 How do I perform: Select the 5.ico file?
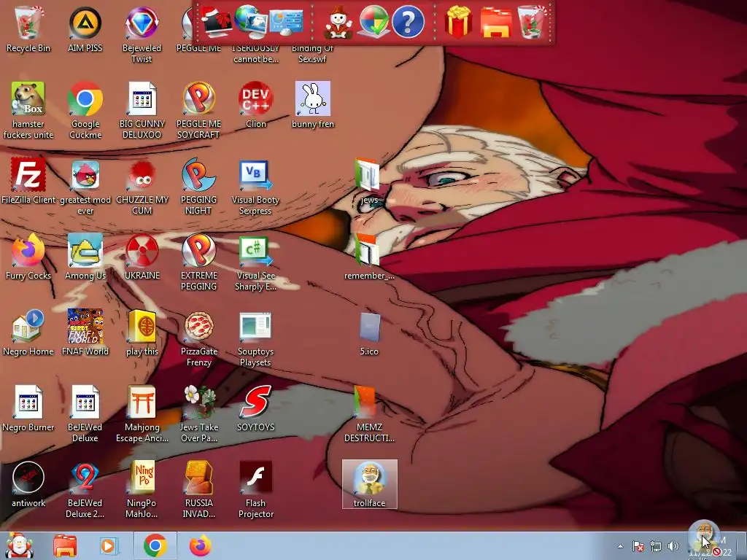point(369,333)
